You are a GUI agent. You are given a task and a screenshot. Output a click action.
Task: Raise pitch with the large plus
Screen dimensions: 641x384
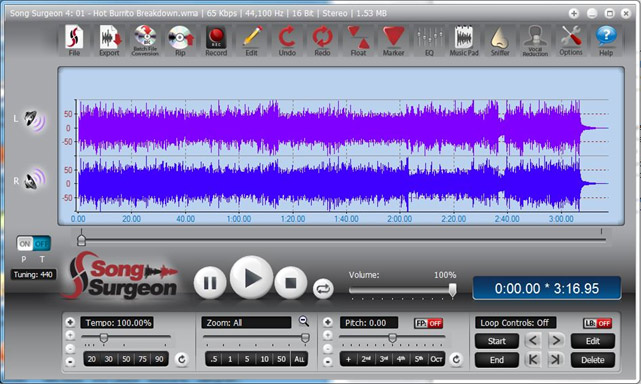point(327,322)
